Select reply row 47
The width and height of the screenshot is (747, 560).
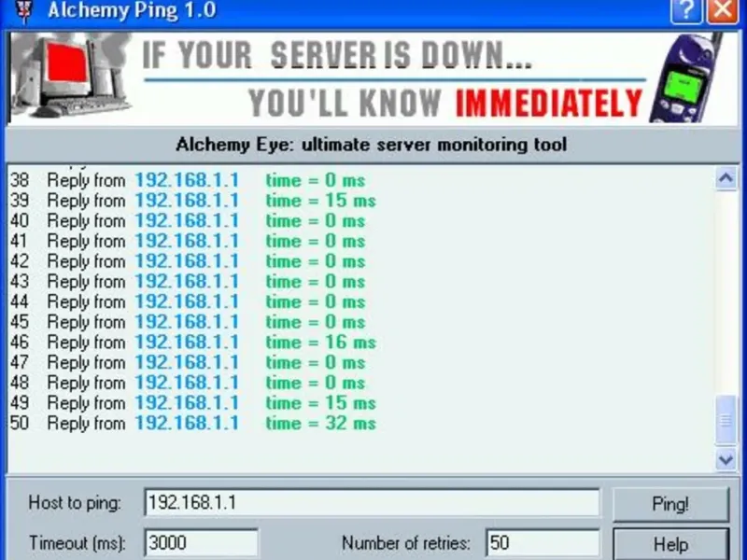(x=188, y=362)
